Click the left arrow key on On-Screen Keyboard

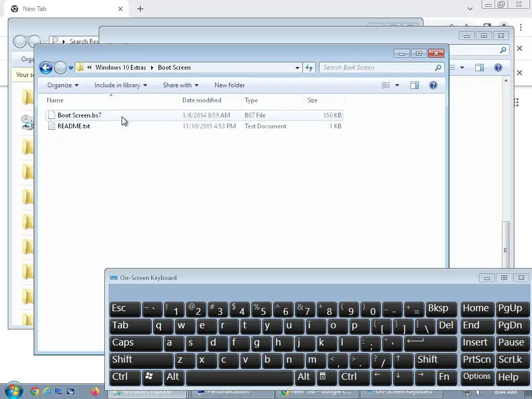[x=381, y=377]
